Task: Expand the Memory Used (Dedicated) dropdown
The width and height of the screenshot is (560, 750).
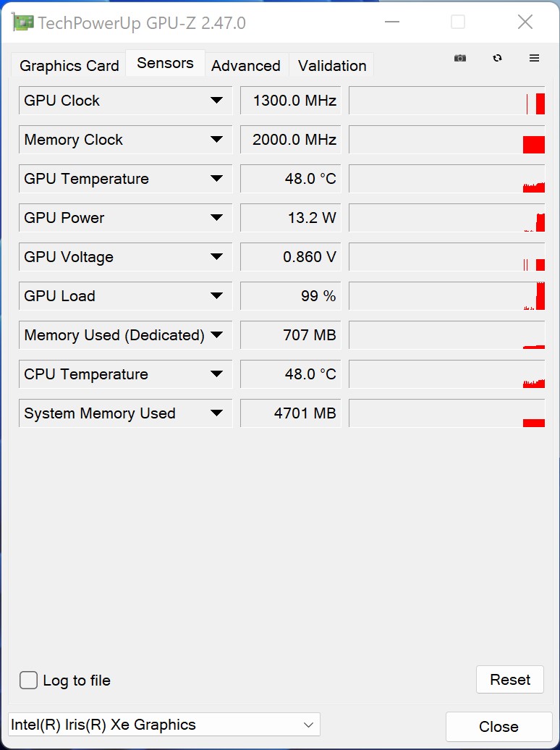Action: 216,335
